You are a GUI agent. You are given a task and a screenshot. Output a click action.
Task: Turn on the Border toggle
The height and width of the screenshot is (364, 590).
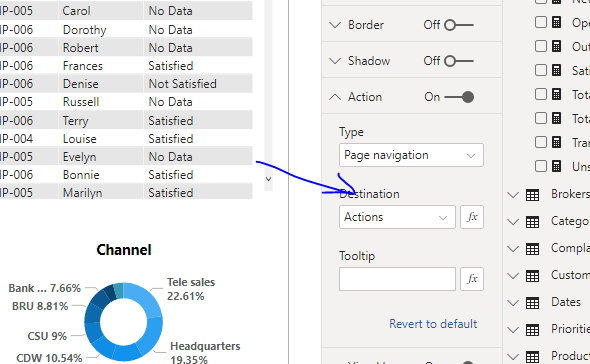(x=459, y=25)
